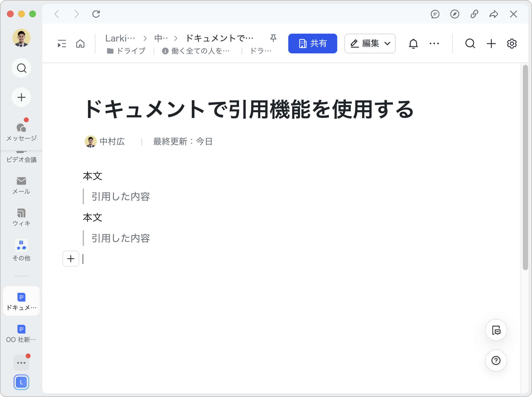
Task: Open the notifications bell icon
Action: 413,44
